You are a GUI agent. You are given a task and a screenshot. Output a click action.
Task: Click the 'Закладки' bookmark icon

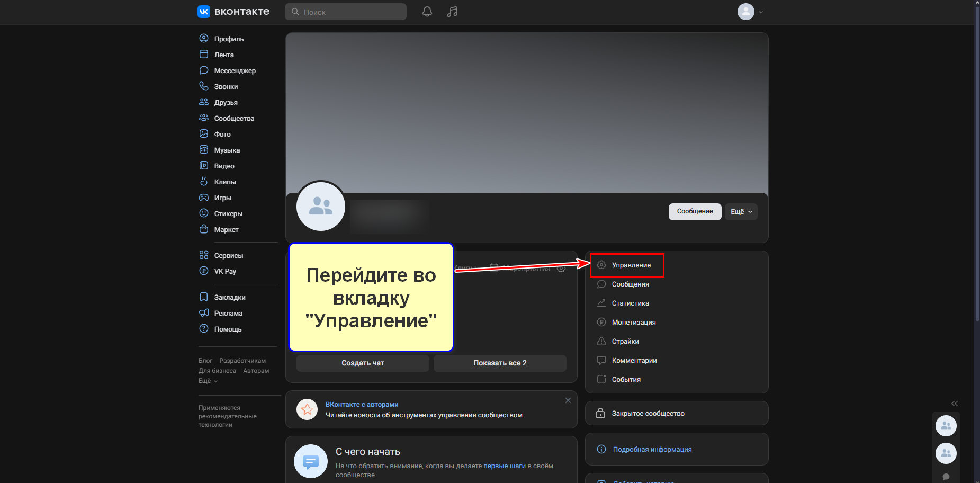204,297
